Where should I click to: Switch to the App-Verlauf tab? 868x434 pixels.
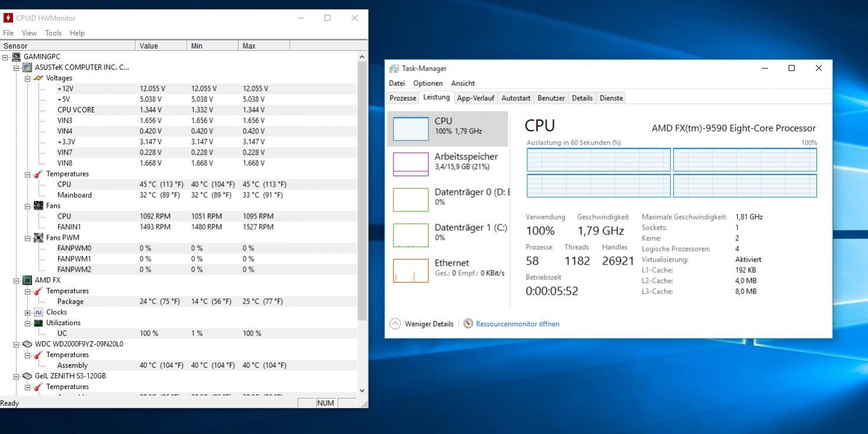476,98
